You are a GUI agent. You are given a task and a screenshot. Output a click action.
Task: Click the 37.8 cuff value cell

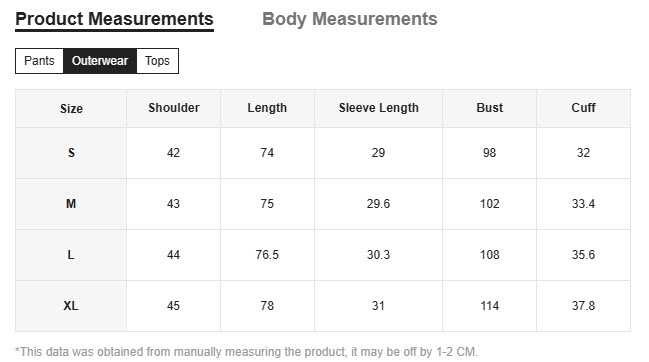coord(584,306)
